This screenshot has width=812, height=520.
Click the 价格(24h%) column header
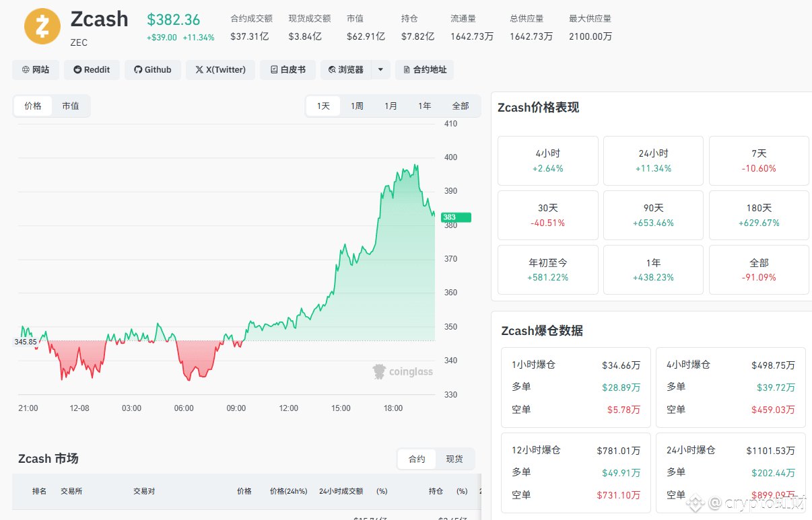[288, 491]
